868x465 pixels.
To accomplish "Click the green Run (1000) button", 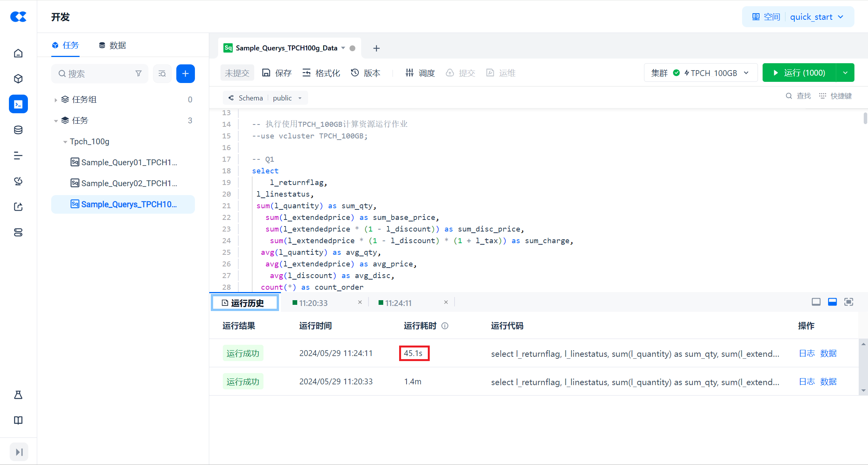I will [799, 73].
